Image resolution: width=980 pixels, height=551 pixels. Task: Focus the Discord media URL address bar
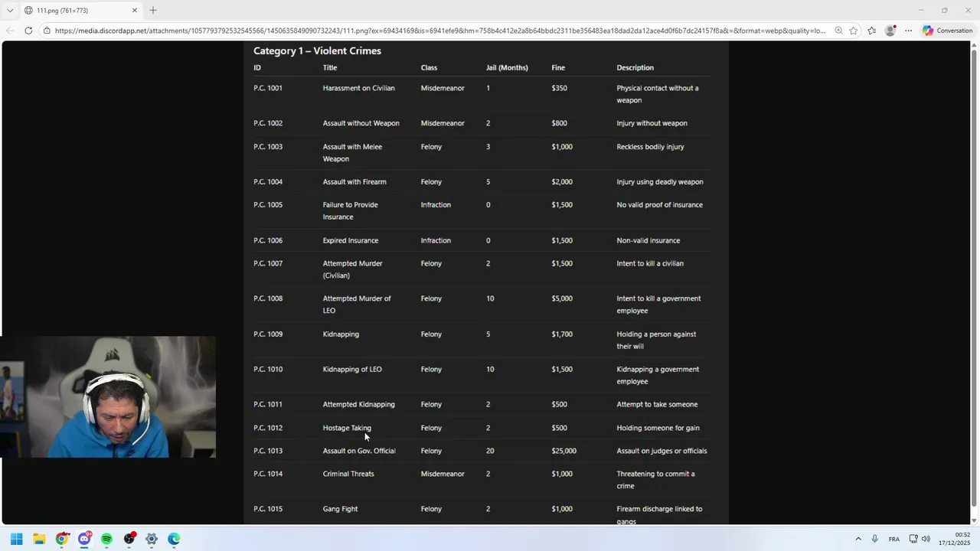pos(440,31)
